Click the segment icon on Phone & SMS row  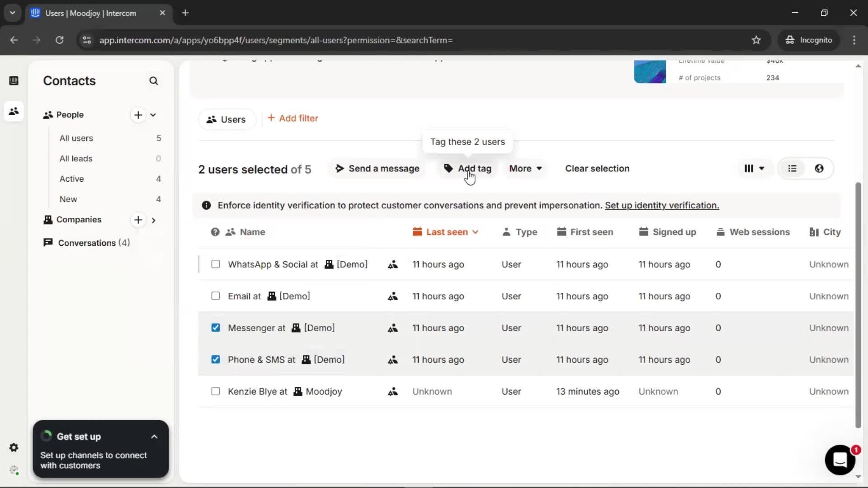(392, 360)
